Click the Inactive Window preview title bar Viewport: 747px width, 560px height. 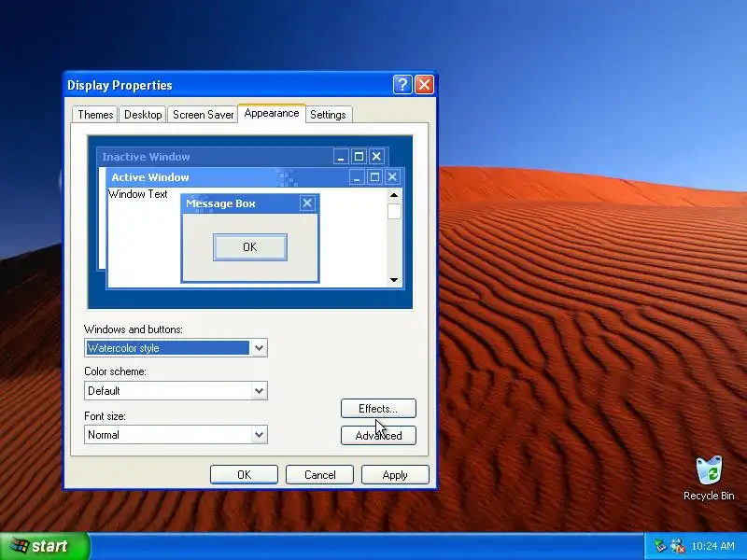[243, 157]
